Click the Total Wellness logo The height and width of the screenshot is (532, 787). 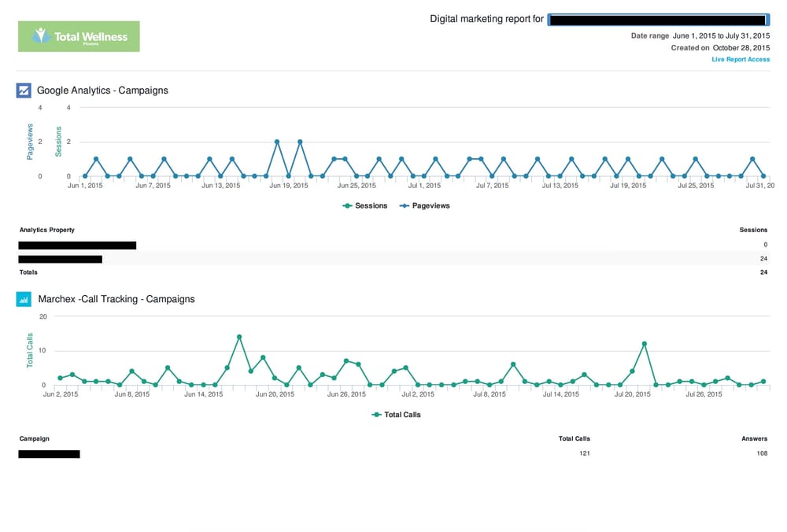click(79, 36)
